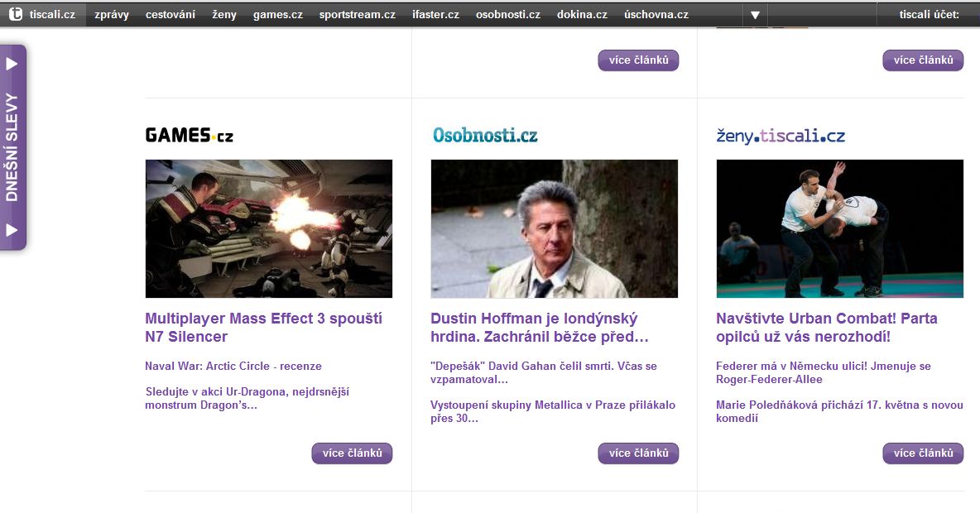Open the Mass Effect 3 game screenshot

tap(269, 228)
